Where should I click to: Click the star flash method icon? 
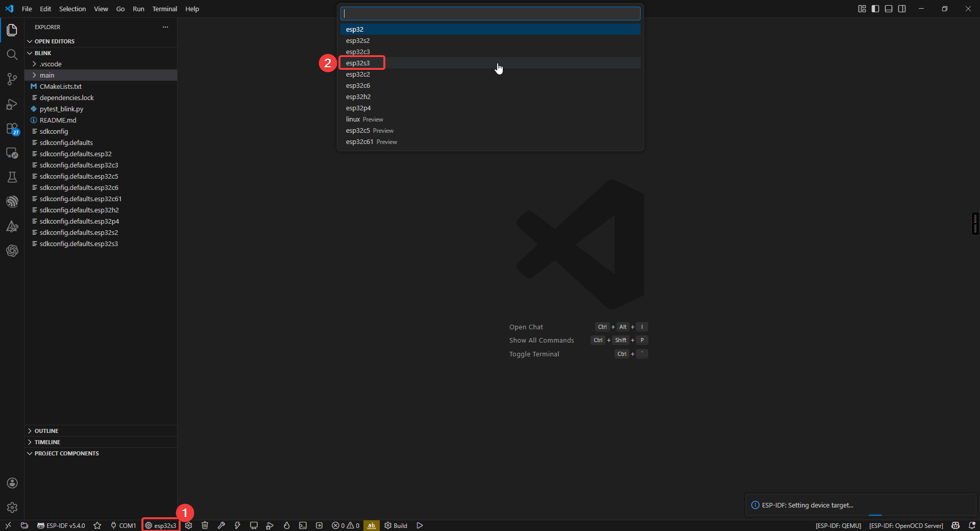[x=97, y=525]
